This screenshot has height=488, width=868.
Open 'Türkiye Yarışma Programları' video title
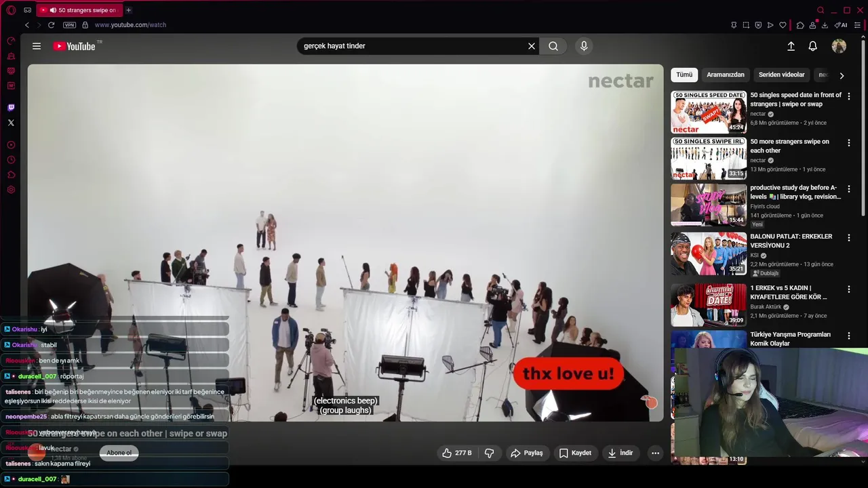[790, 339]
